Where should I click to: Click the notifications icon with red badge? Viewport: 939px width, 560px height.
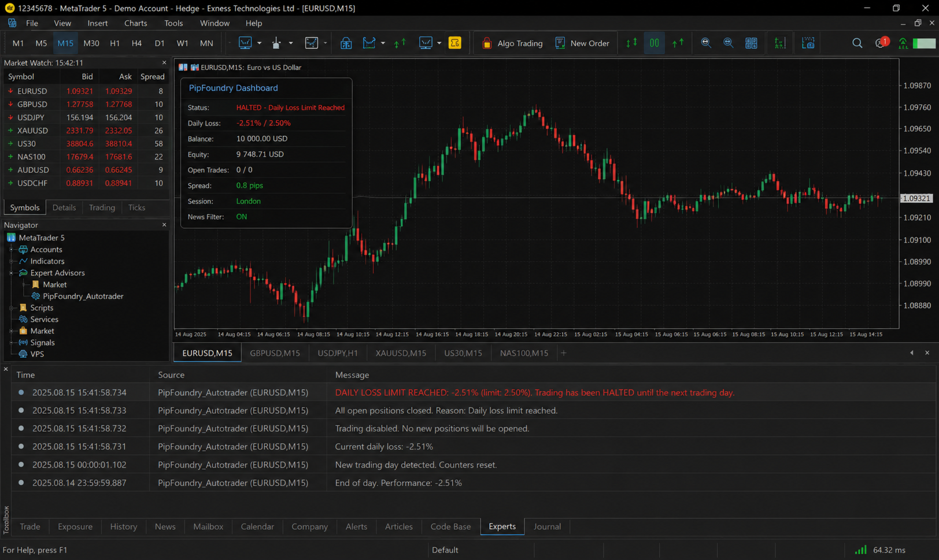[881, 43]
